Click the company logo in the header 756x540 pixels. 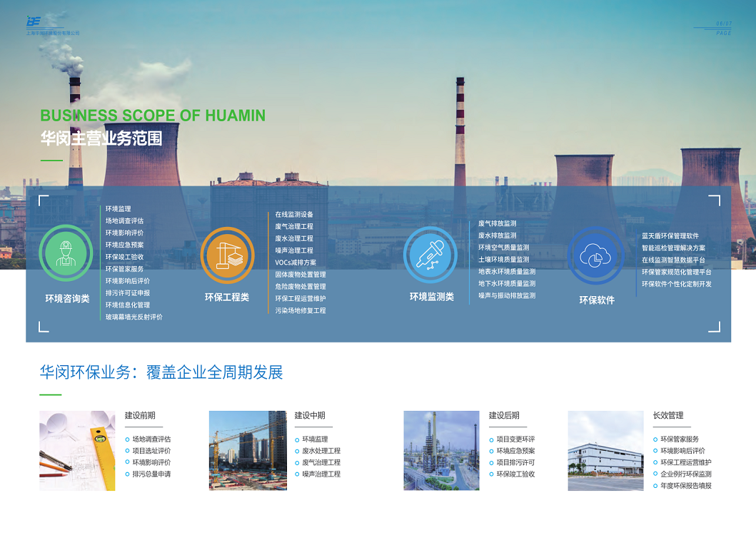point(53,26)
